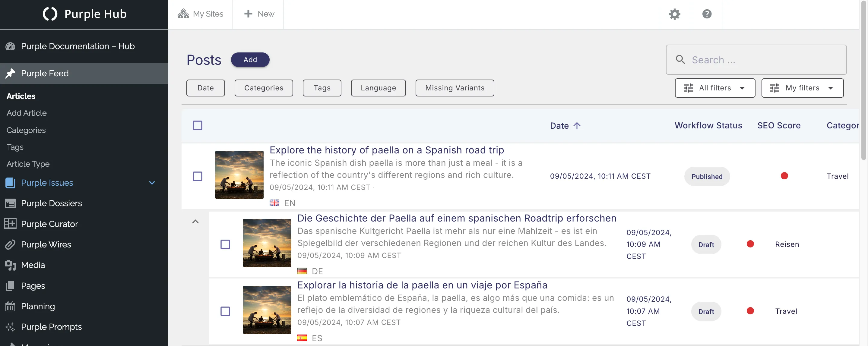Image resolution: width=868 pixels, height=346 pixels.
Task: Click the German article paella thumbnail
Action: (x=267, y=243)
